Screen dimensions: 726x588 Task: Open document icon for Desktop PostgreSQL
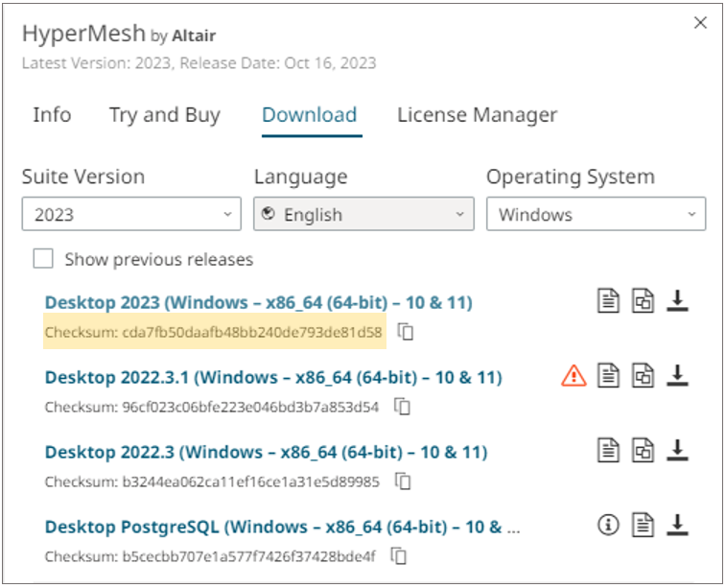[x=643, y=525]
